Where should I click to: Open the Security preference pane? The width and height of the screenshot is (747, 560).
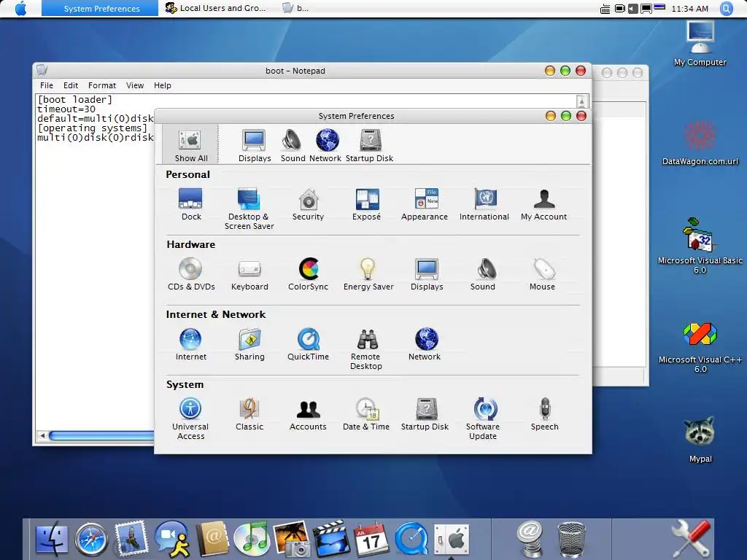(309, 205)
